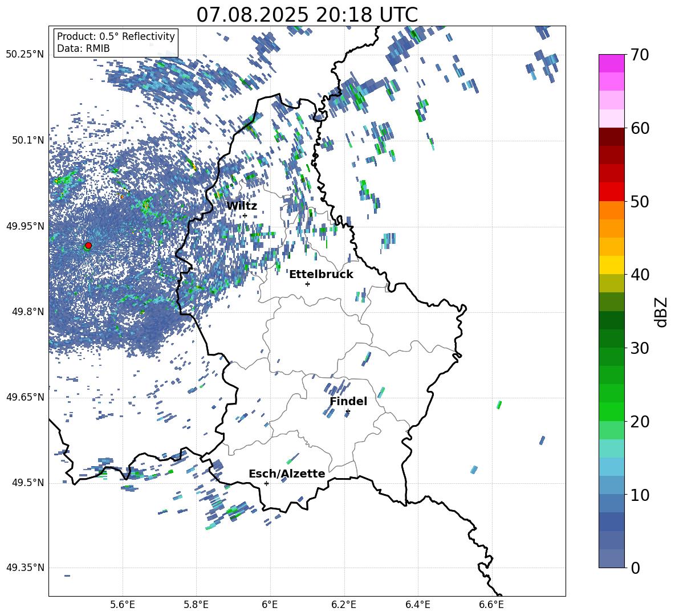675x616 pixels.
Task: Click the dark maroon colorbar segment below 60
Action: [x=612, y=137]
